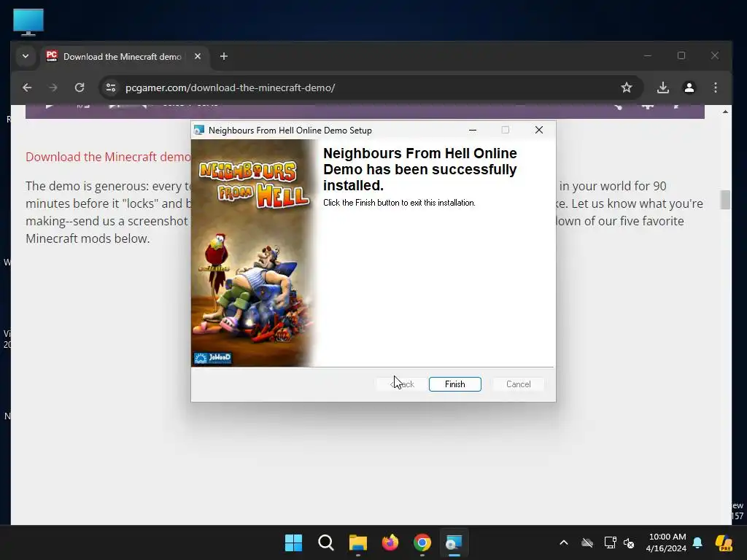Image resolution: width=747 pixels, height=560 pixels.
Task: Close the Minecraft demo tab
Action: coord(198,56)
